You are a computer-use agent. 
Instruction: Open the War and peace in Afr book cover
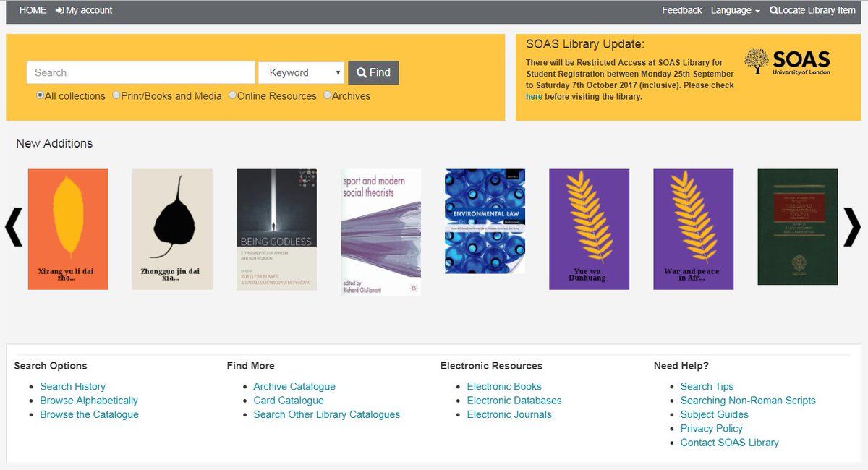coord(693,229)
